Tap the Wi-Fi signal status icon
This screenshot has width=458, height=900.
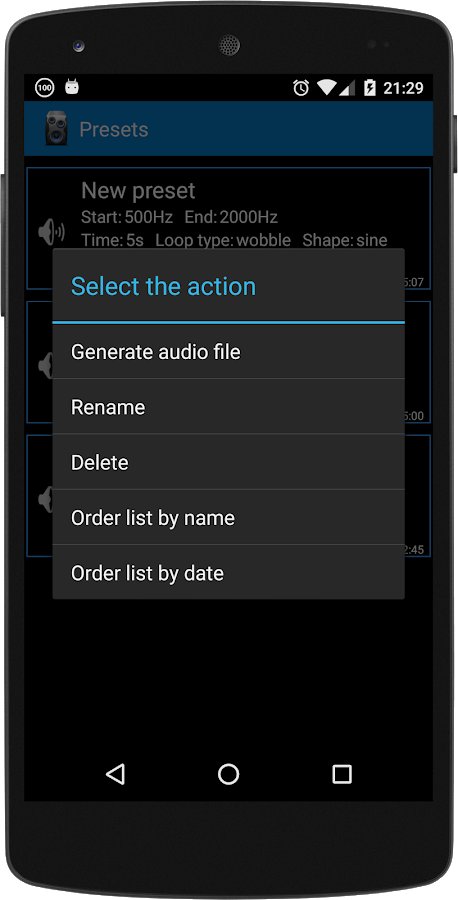coord(328,88)
